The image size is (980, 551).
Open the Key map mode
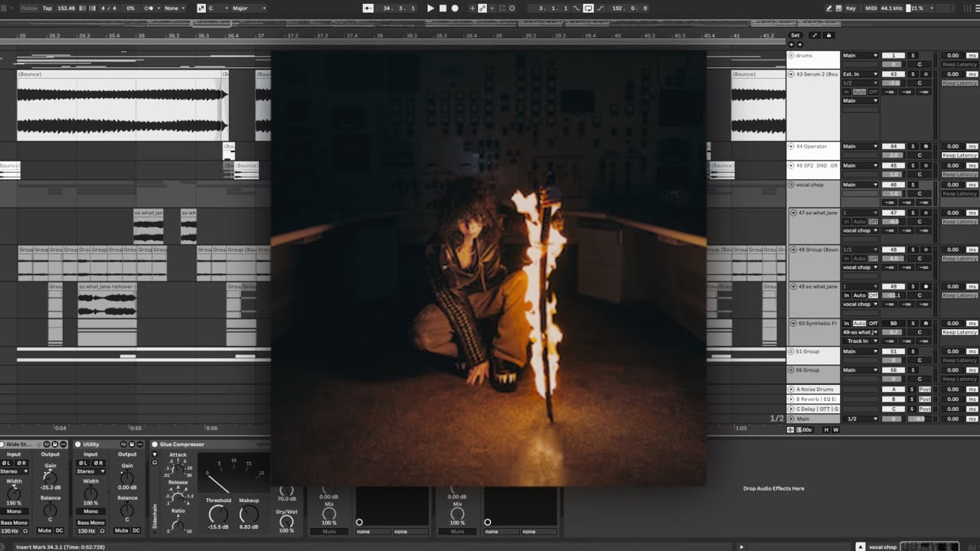851,8
